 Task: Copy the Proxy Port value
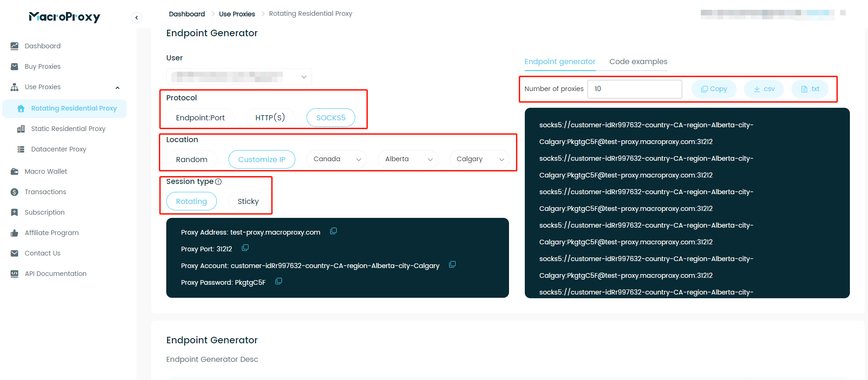(245, 248)
